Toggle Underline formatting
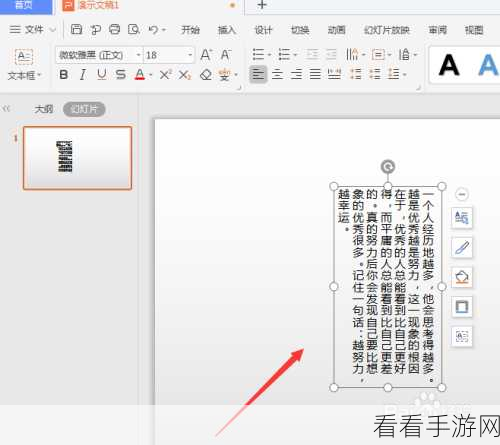 click(x=102, y=75)
